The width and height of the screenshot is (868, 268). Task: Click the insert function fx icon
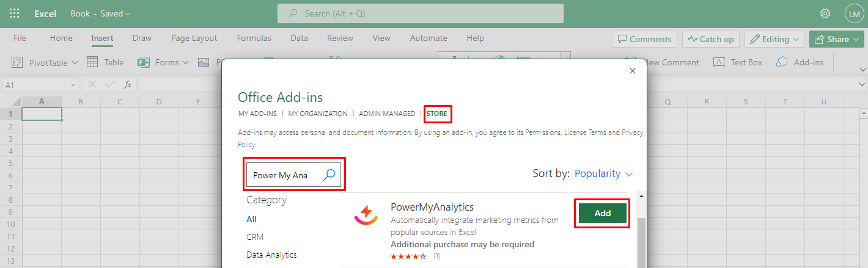coord(128,85)
